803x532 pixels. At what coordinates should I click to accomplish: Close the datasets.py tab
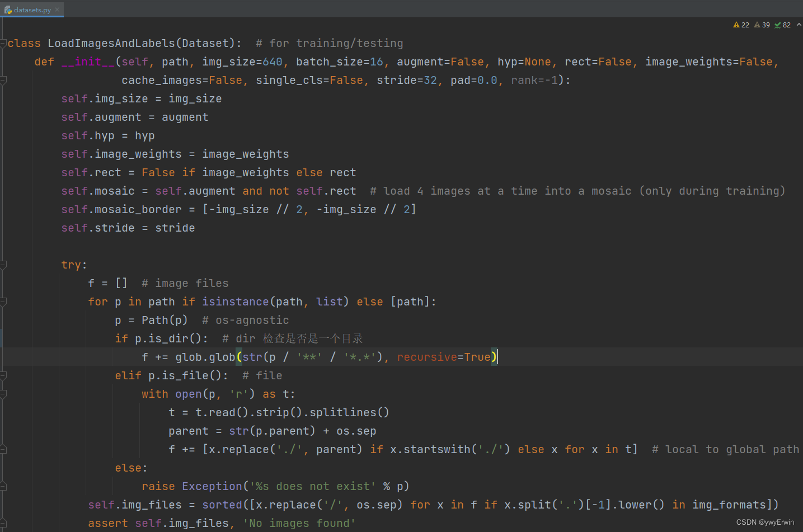click(x=57, y=10)
